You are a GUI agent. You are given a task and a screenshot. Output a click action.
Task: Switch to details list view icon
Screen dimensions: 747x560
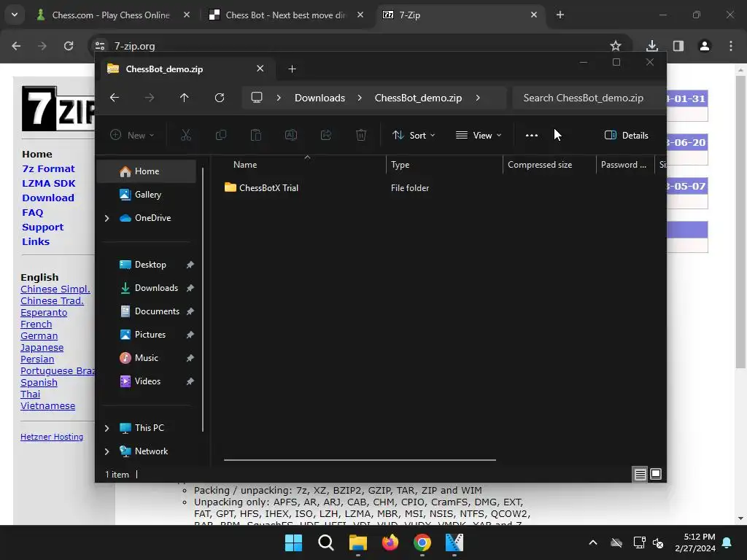point(640,474)
